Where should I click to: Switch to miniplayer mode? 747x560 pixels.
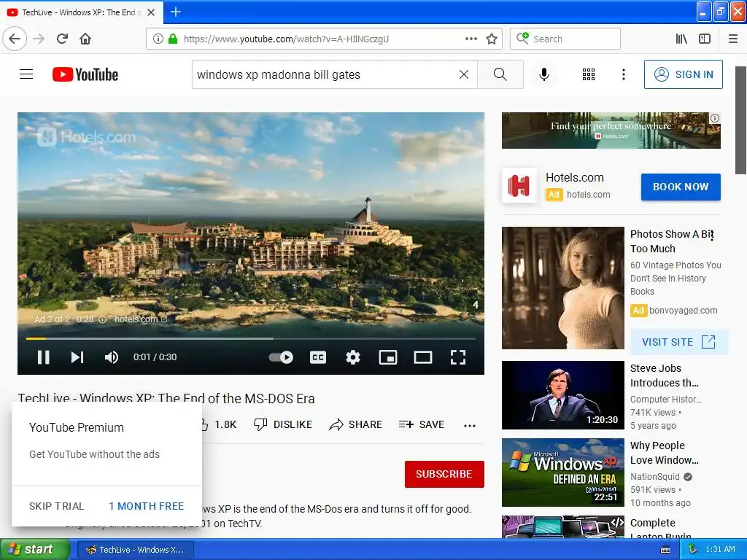click(388, 357)
